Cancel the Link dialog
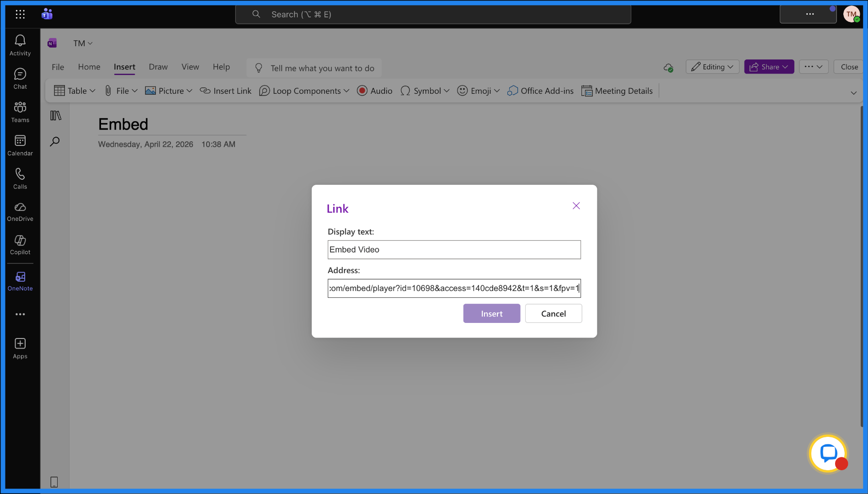This screenshot has width=868, height=494. (554, 313)
